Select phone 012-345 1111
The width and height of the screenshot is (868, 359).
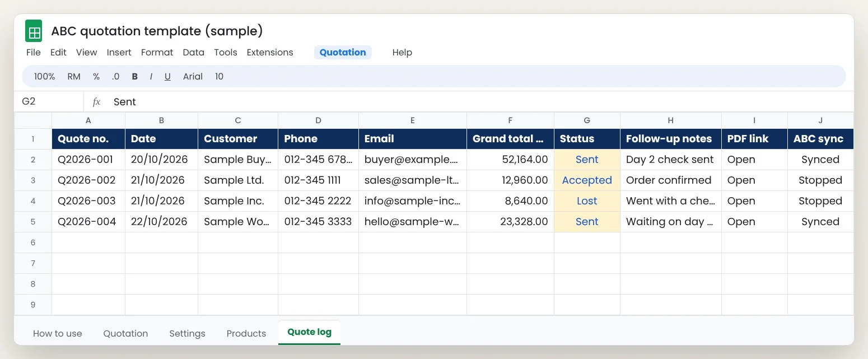point(318,180)
